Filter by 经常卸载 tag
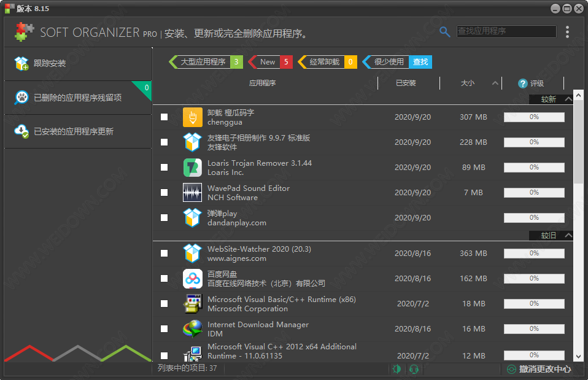This screenshot has width=588, height=380. coord(327,62)
